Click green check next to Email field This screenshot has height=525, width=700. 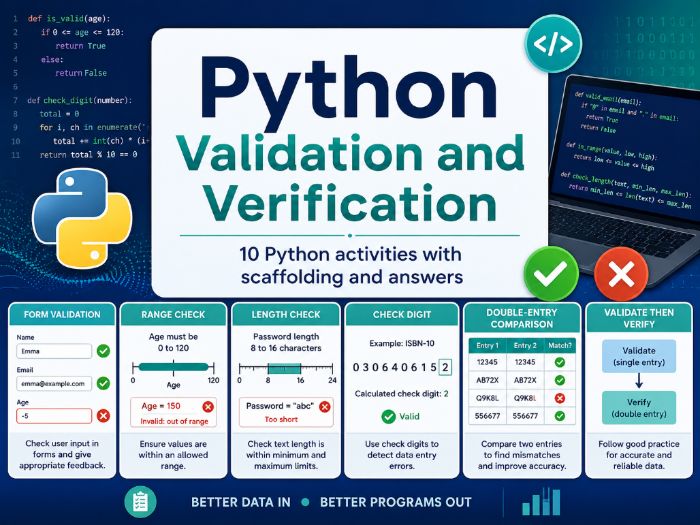[x=103, y=383]
